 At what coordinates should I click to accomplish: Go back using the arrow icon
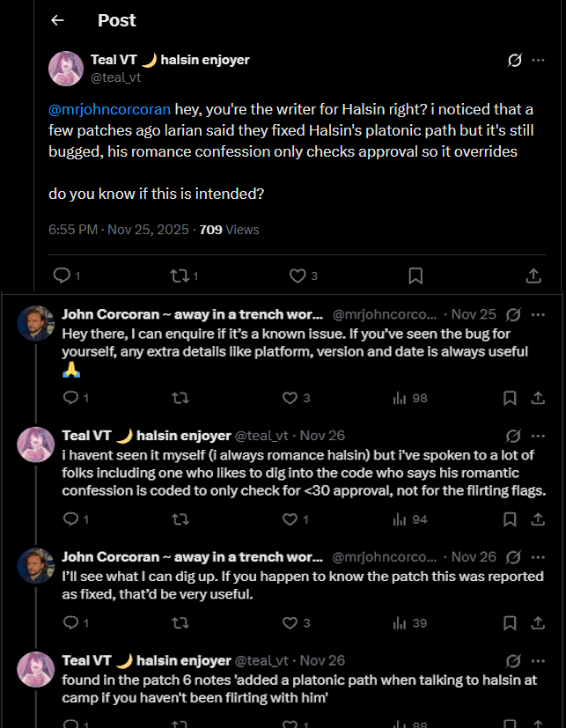tap(58, 20)
